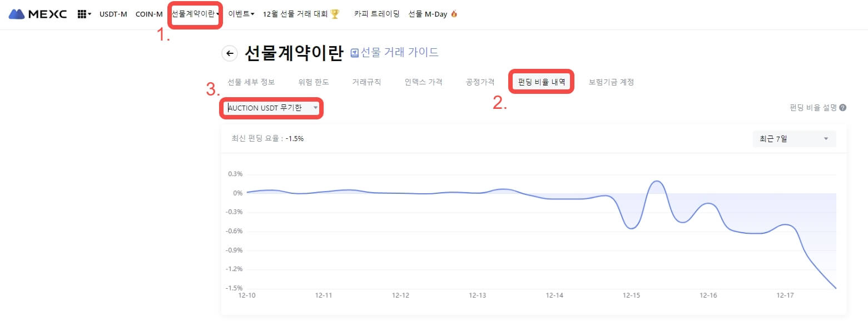This screenshot has width=868, height=321.
Task: Click the MEXC logo
Action: tap(37, 14)
